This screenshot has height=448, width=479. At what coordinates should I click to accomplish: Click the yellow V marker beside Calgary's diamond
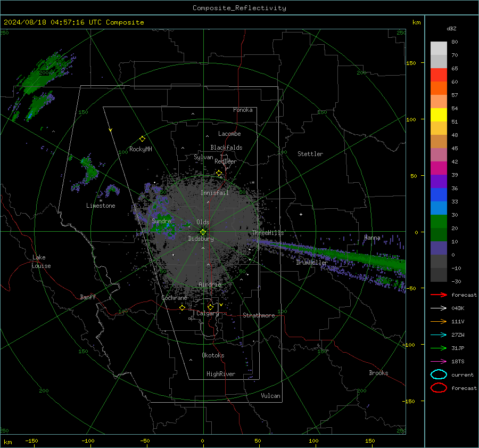(x=221, y=305)
